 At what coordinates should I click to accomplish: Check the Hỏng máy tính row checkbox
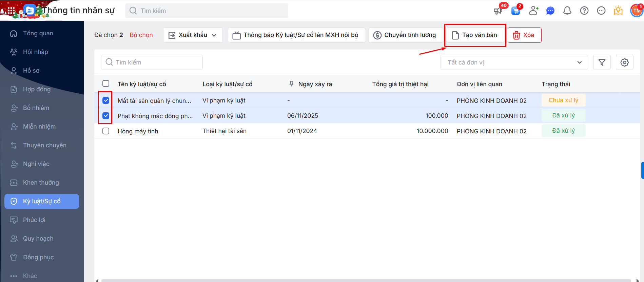coord(106,131)
